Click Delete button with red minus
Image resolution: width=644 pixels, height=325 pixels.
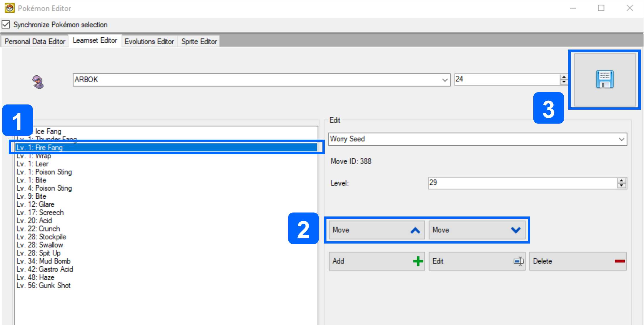pos(577,261)
